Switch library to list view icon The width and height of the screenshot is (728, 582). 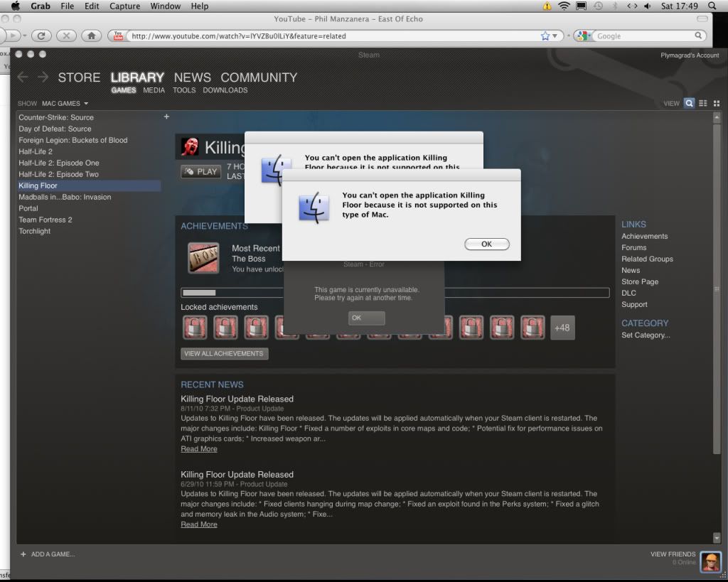[x=703, y=103]
